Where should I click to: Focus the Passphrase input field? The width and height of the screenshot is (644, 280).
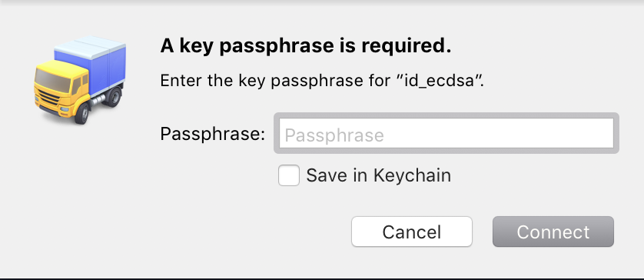[446, 133]
